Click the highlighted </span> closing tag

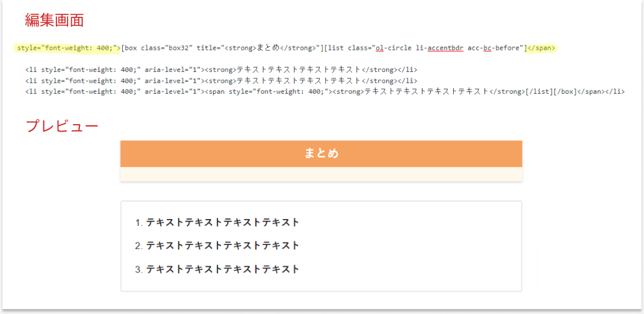[541, 48]
